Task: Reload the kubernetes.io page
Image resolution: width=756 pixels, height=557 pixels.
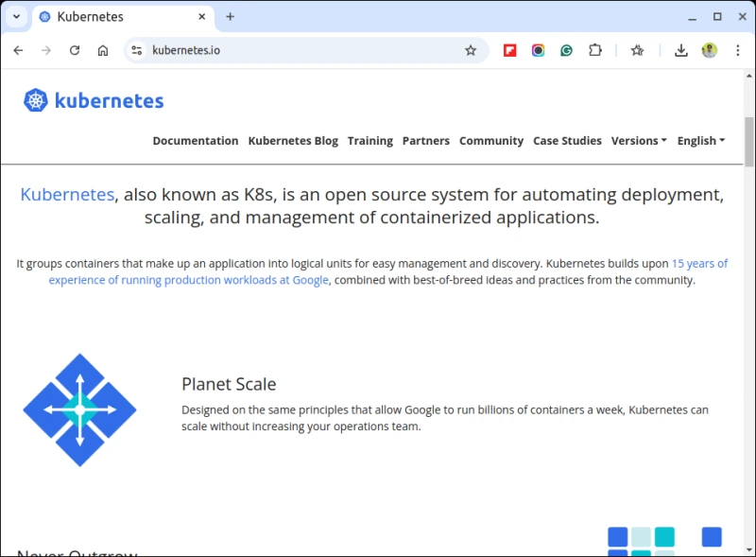Action: tap(75, 50)
